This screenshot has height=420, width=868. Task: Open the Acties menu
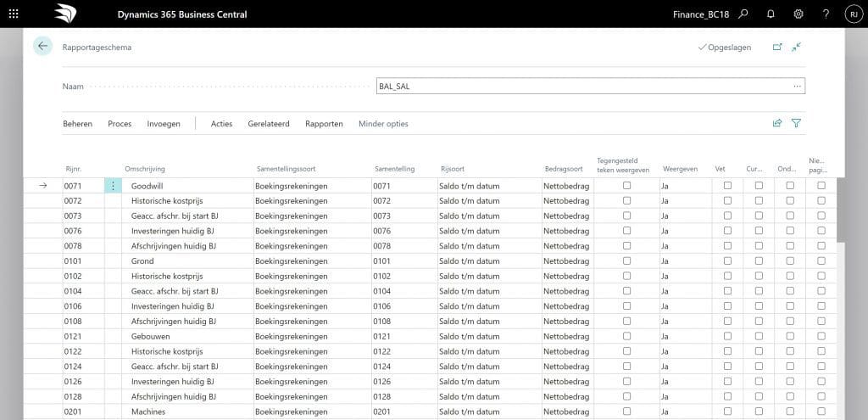pos(221,124)
